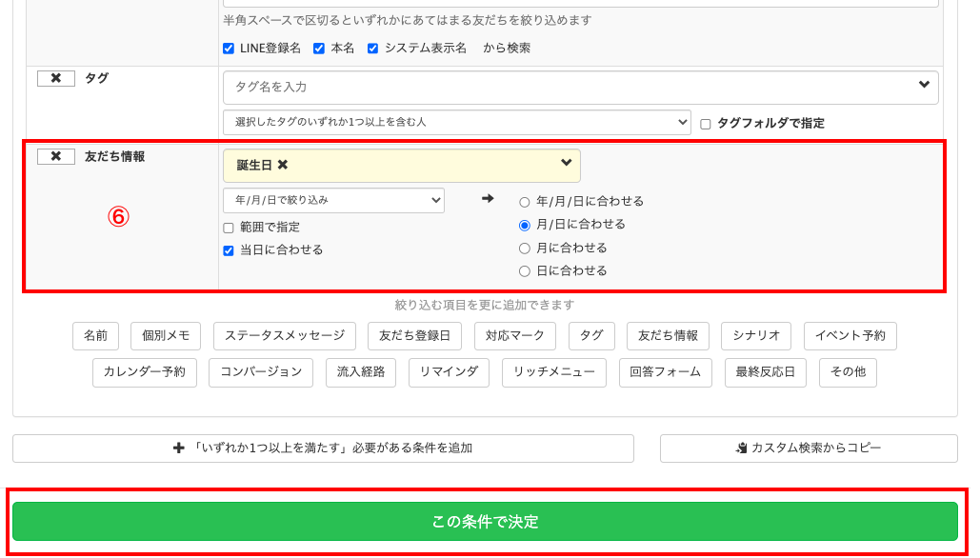980x558 pixels.
Task: Select the 月に合わせる radio button
Action: click(527, 248)
